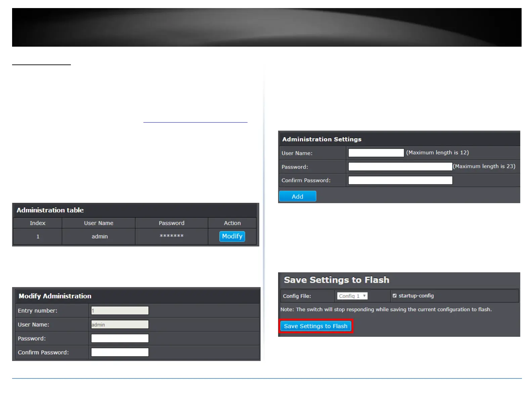
Task: Click the Password column header in Administration table
Action: 172,223
